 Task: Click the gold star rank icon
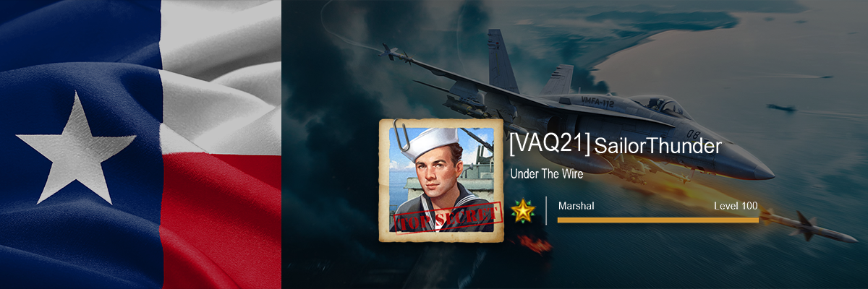(522, 211)
